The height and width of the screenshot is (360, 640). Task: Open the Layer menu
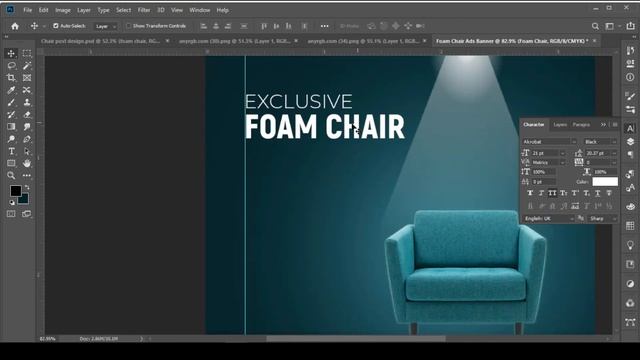[84, 10]
